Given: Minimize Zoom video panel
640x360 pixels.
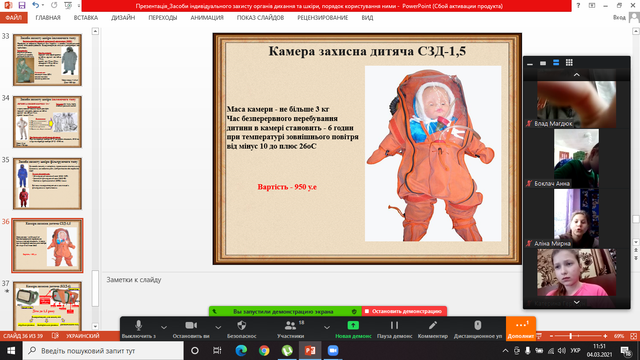Looking at the screenshot, I should [x=530, y=63].
